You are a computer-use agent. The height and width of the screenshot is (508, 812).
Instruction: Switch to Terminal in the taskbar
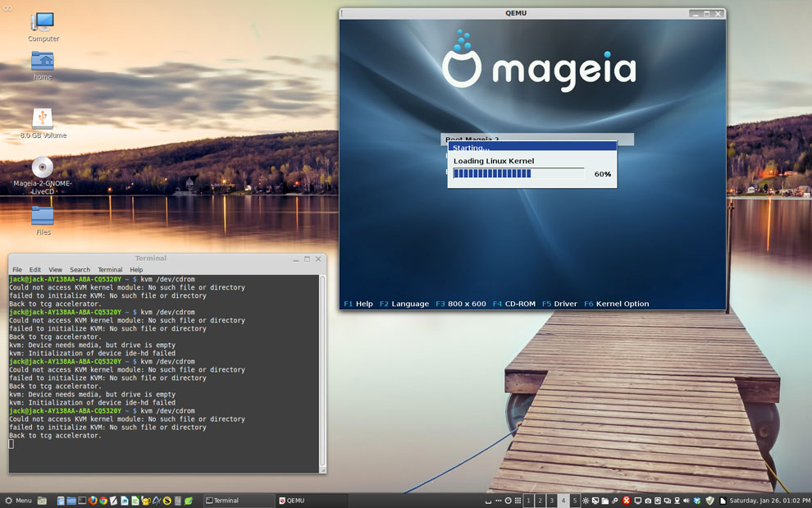point(238,501)
